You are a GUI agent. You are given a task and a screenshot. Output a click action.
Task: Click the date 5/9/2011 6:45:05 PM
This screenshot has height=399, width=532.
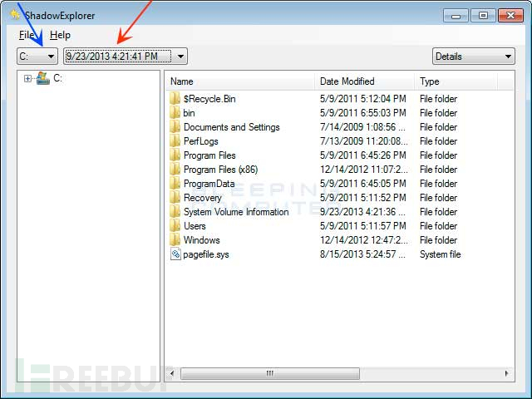[x=363, y=184]
